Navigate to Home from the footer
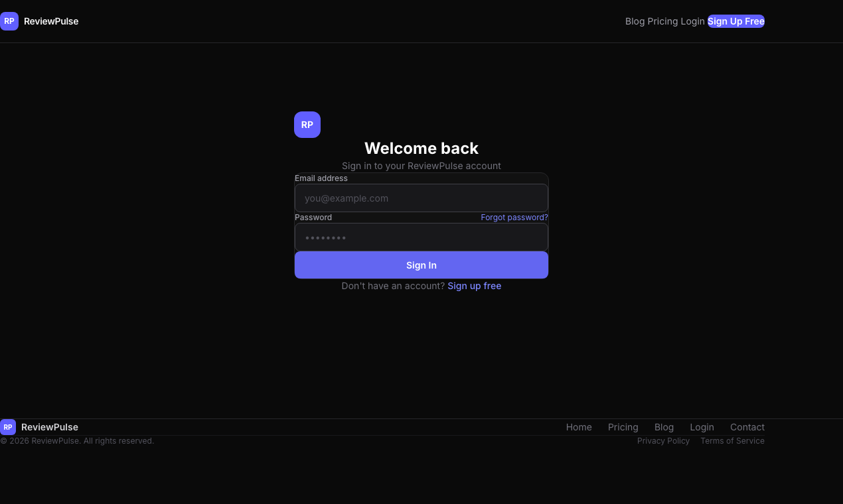Screen dimensions: 843x504 coord(578,427)
